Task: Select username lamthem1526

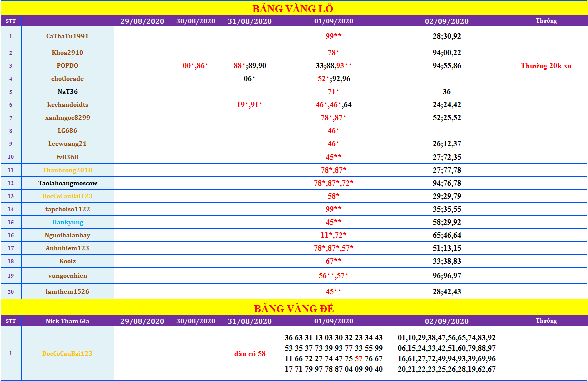Action: (67, 292)
